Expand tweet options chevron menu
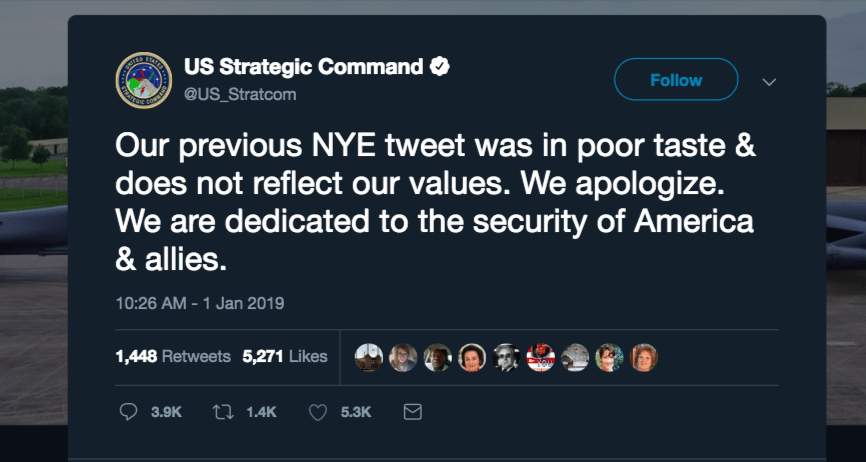The image size is (866, 462). (x=769, y=81)
